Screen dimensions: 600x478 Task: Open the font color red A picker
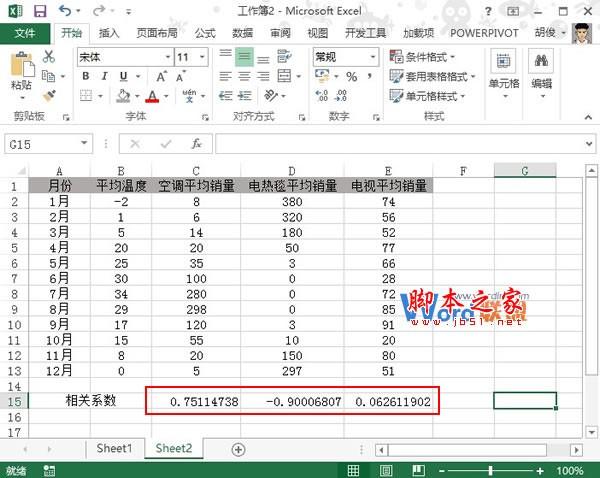(x=152, y=96)
